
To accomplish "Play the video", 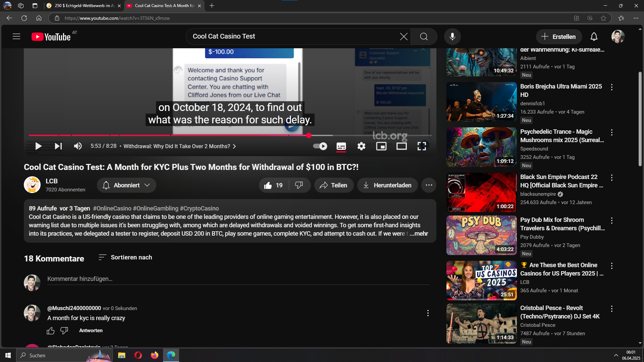I will pyautogui.click(x=39, y=146).
